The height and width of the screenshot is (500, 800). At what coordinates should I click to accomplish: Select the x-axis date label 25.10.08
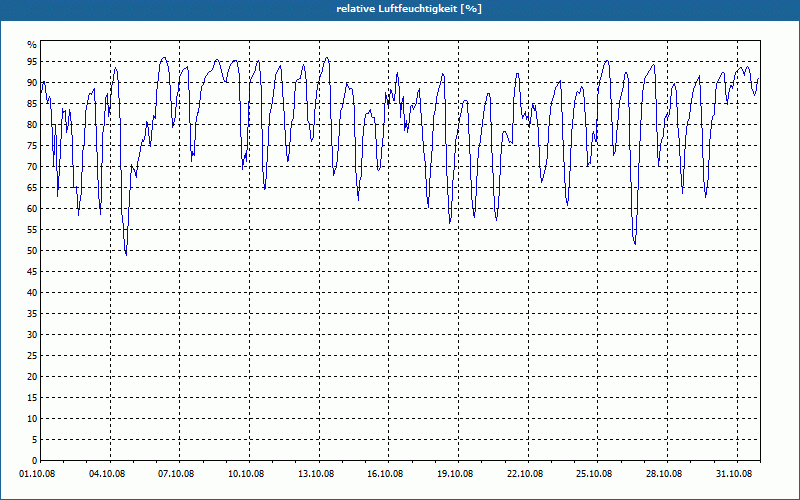click(594, 473)
